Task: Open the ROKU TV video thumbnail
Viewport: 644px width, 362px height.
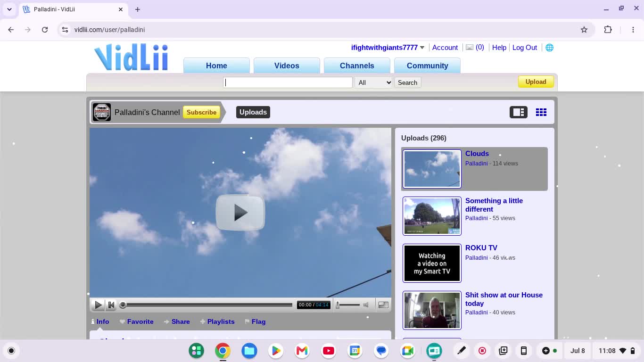Action: click(x=432, y=263)
